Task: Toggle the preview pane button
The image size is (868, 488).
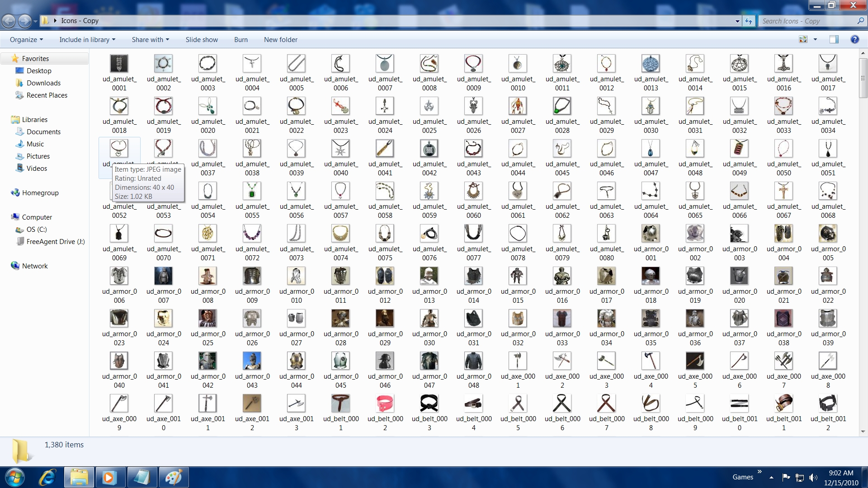Action: click(834, 40)
